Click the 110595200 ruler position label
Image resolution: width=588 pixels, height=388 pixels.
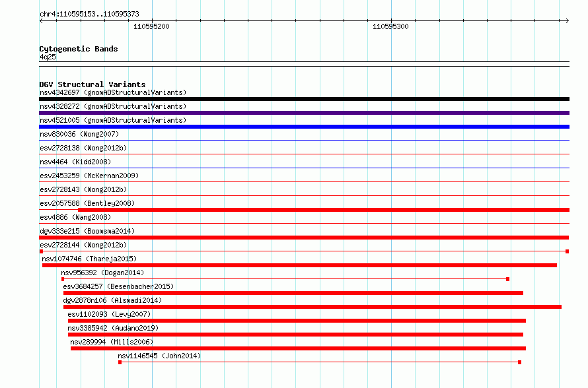coord(151,26)
